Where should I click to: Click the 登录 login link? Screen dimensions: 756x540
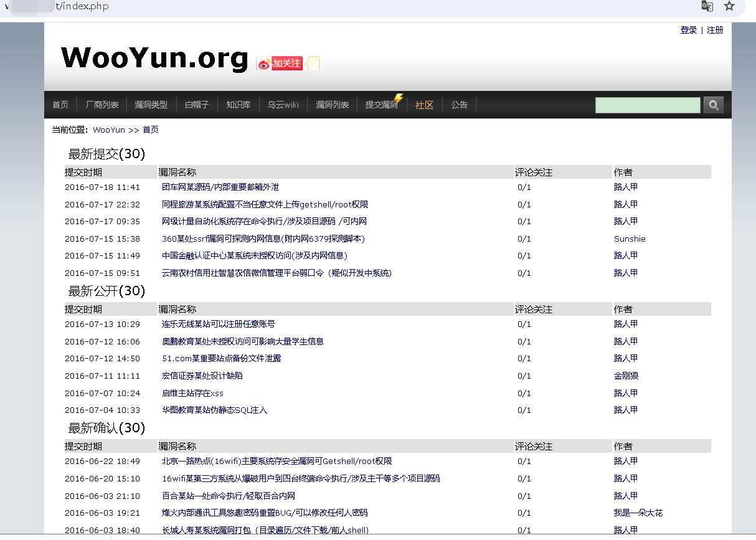(689, 31)
